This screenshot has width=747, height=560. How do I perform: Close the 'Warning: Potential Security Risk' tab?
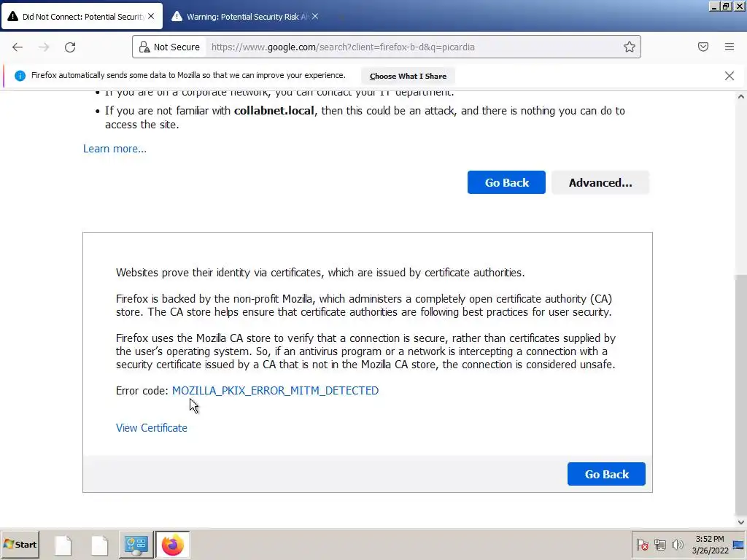coord(315,16)
